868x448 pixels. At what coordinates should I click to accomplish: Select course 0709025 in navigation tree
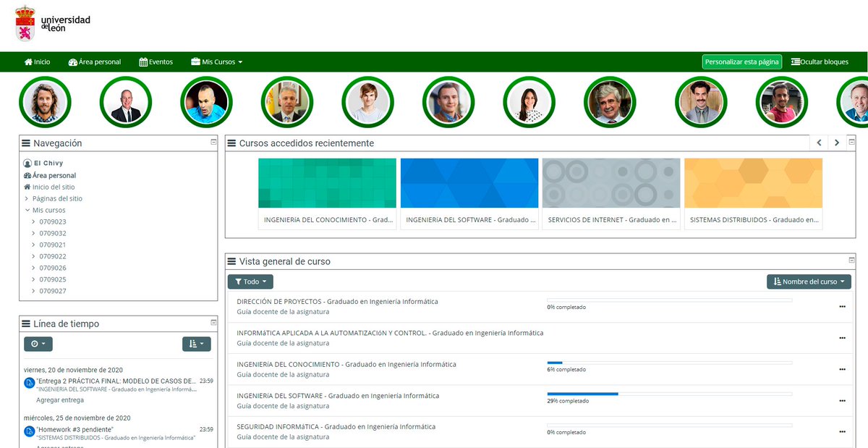click(53, 279)
